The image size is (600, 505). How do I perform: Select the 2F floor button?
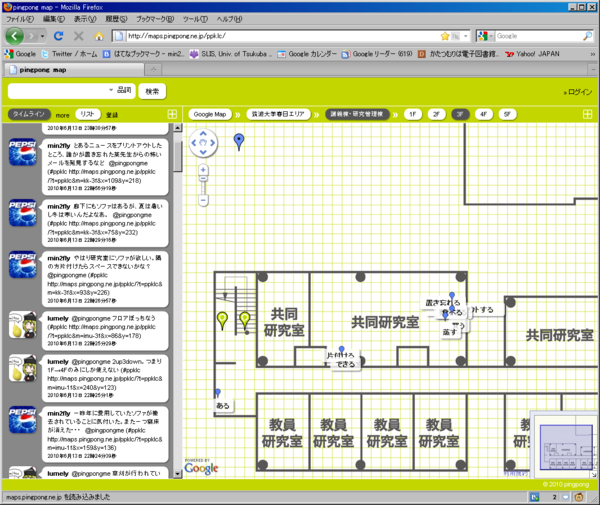click(436, 114)
